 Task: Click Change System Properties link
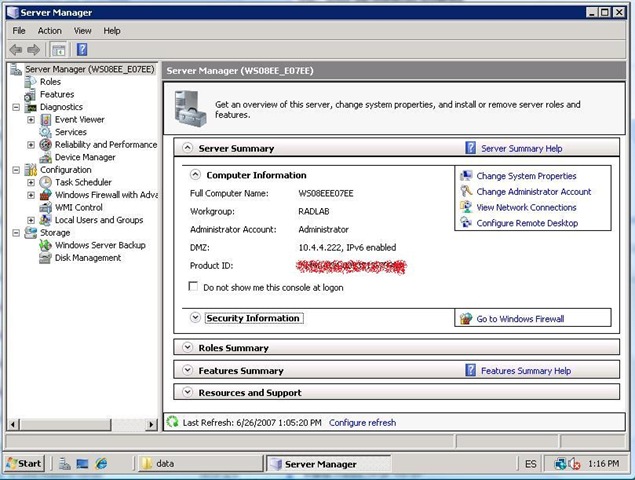point(526,176)
